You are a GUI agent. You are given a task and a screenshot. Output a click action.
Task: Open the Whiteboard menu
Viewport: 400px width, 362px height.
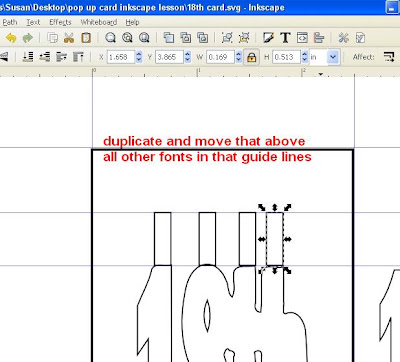click(99, 22)
